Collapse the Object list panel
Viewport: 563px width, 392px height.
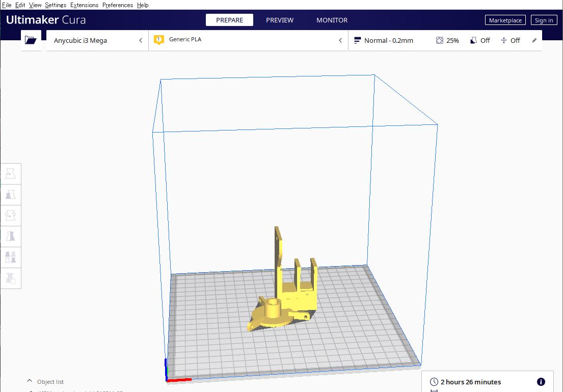30,382
